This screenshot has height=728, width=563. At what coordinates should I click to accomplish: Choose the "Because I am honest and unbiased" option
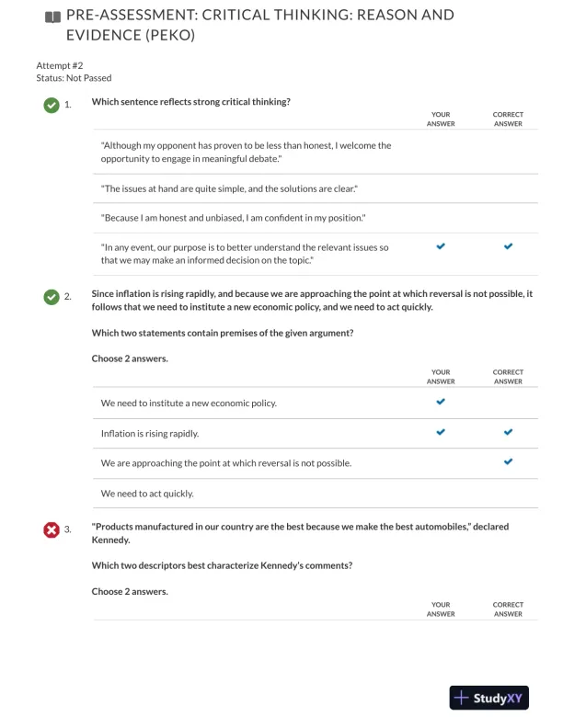(234, 218)
